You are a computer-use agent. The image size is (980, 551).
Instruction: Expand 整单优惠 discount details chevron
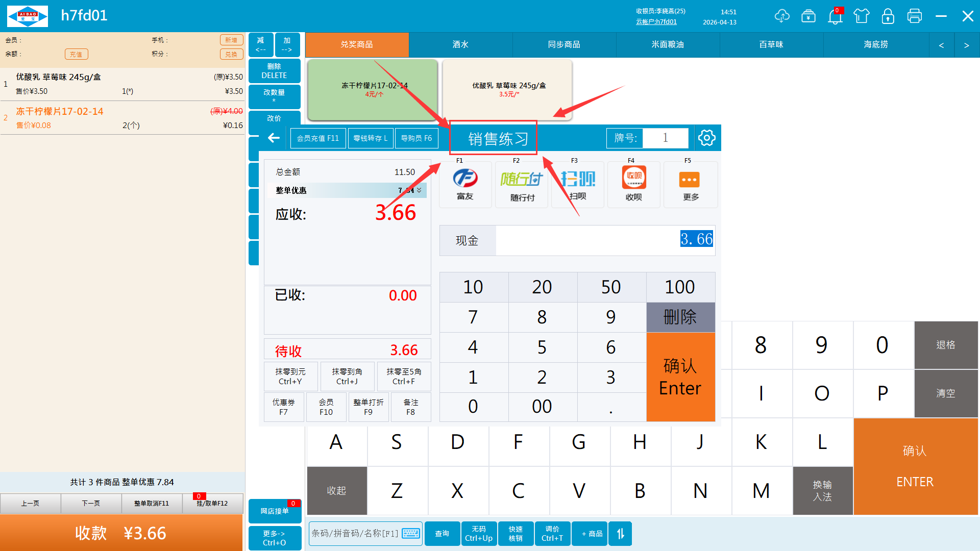coord(419,190)
